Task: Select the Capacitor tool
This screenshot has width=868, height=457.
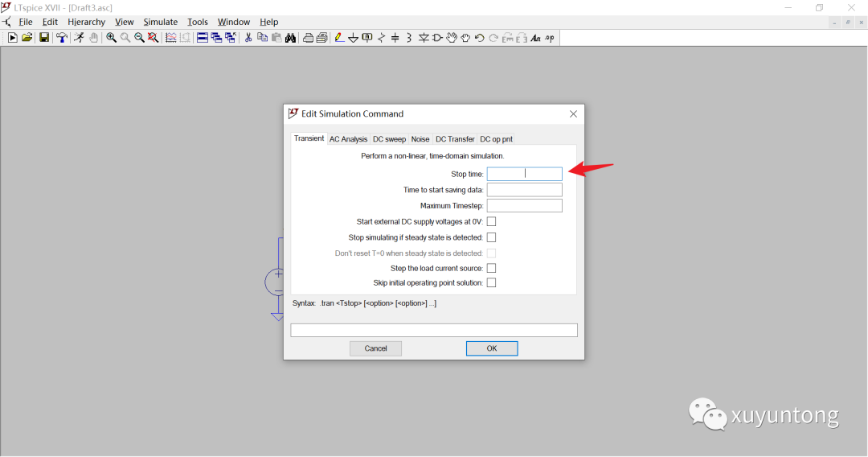Action: (395, 38)
